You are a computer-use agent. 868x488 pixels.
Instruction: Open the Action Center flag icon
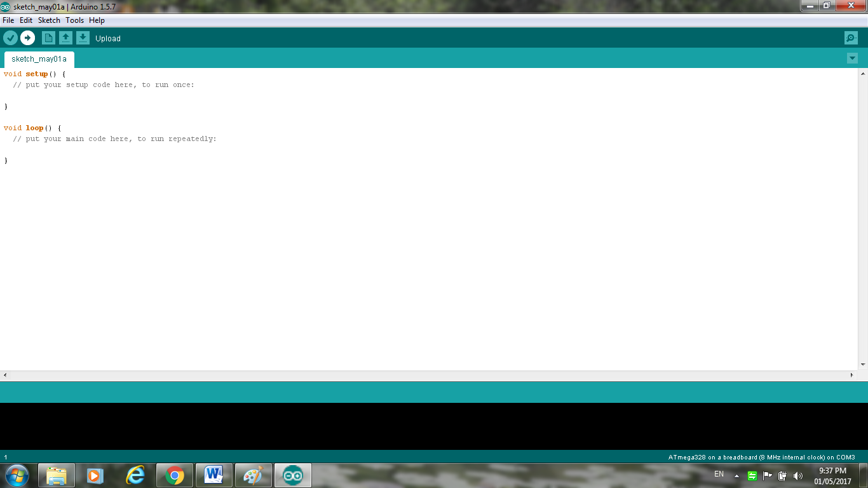click(767, 475)
